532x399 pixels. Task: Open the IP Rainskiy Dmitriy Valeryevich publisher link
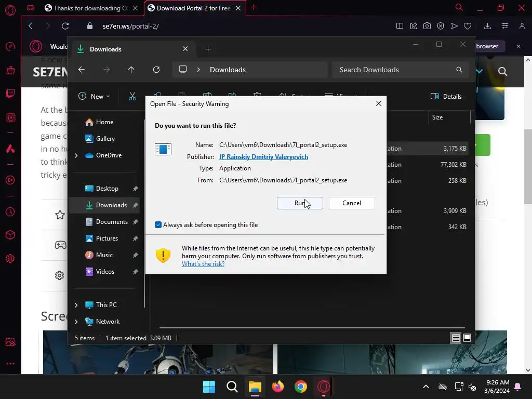click(x=263, y=157)
